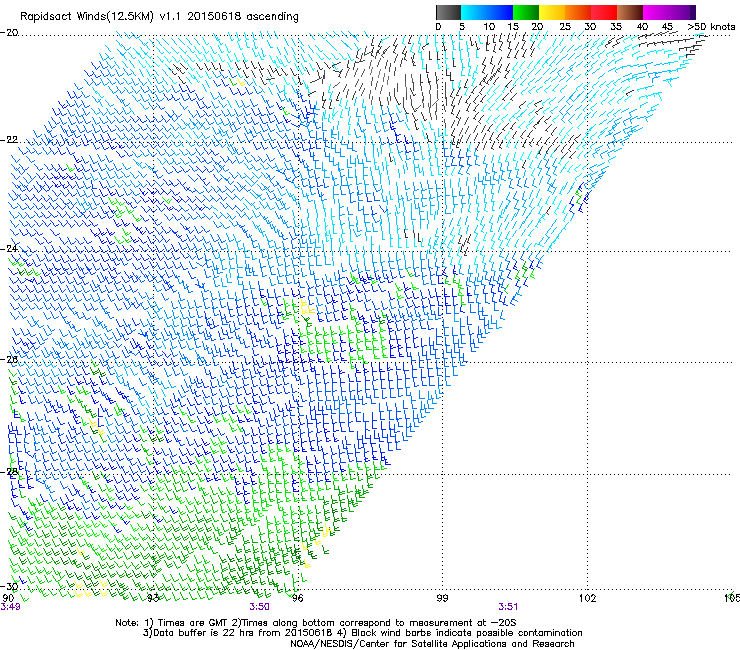The width and height of the screenshot is (740, 650).
Task: Click the purple '3:49' time marker
Action: (10, 607)
